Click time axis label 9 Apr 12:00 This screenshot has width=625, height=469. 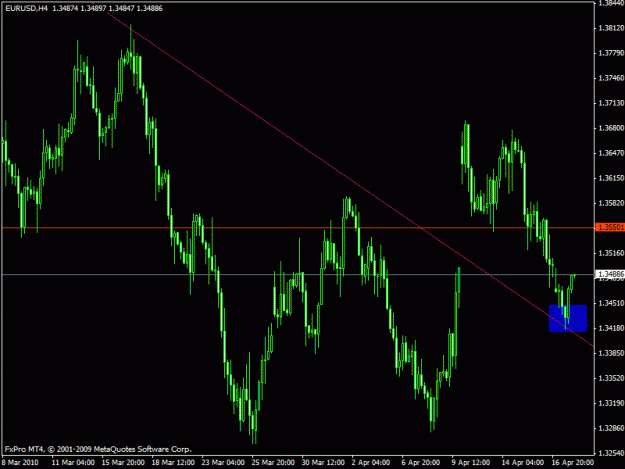[x=471, y=463]
